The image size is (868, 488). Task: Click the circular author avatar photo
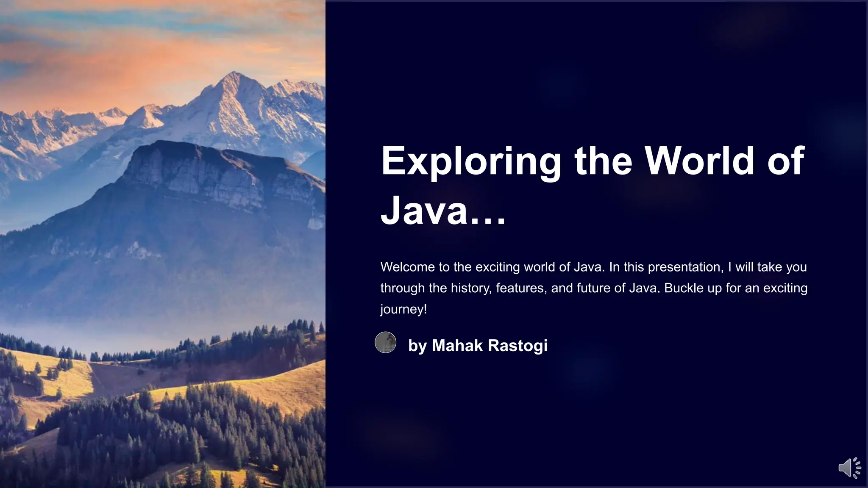(385, 342)
